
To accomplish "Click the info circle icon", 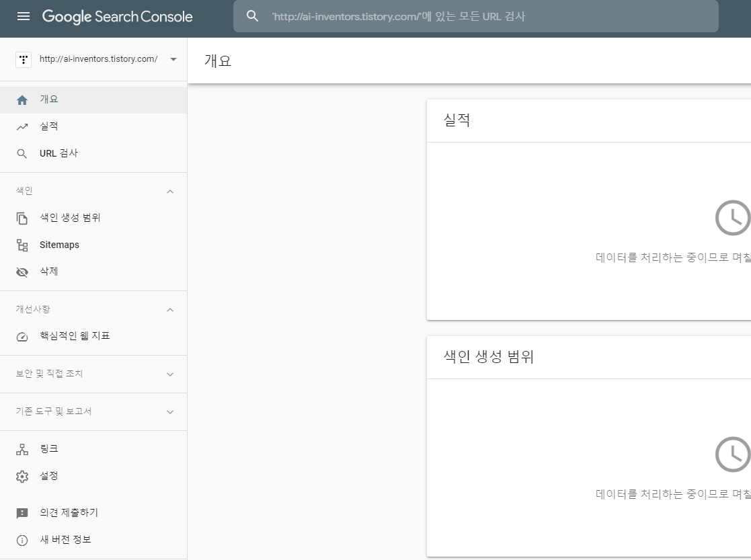I will click(22, 541).
